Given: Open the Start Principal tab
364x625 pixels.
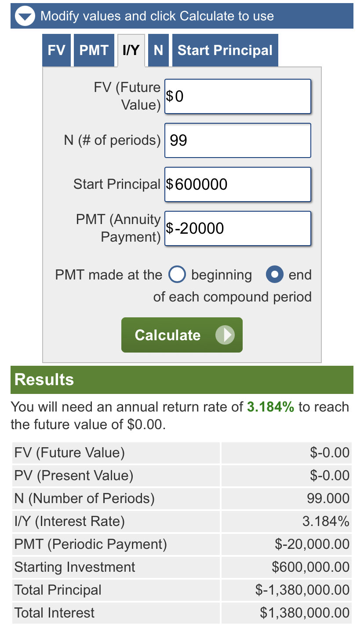Looking at the screenshot, I should click(225, 50).
